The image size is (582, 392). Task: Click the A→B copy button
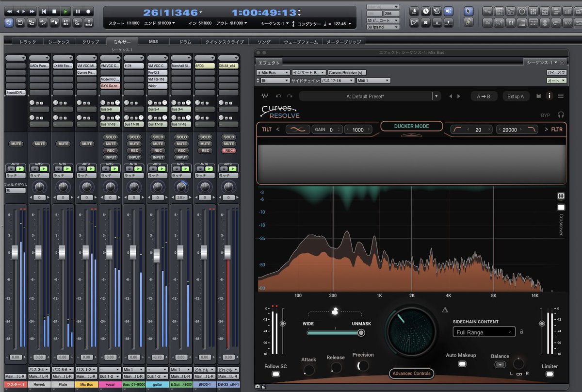484,96
